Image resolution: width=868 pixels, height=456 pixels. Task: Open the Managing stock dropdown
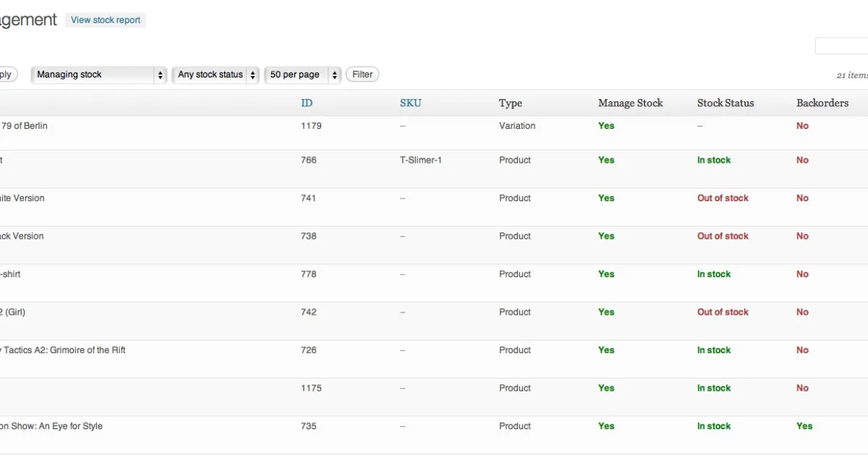[x=99, y=75]
